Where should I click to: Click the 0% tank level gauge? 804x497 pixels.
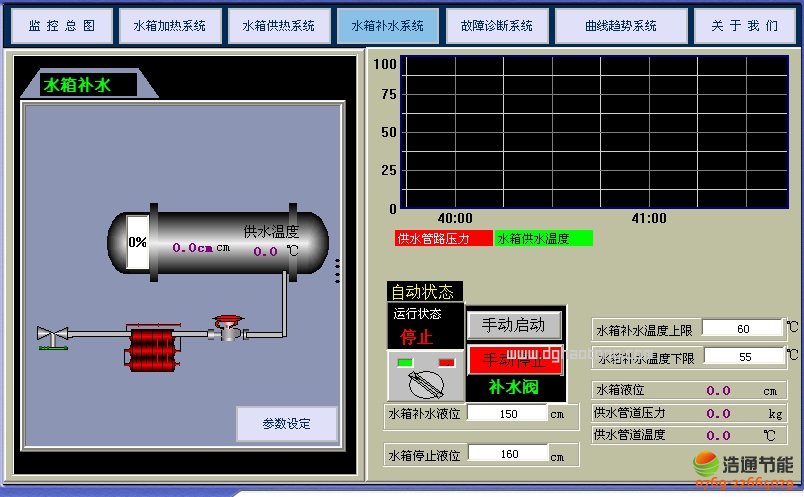(x=138, y=242)
